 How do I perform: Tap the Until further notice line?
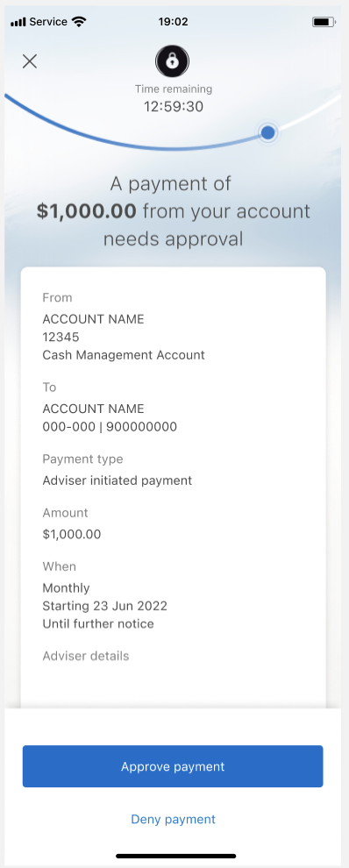[x=98, y=624]
